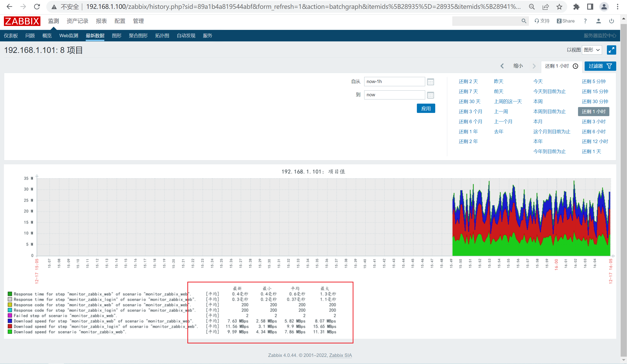Open the Chrome profile avatar

(x=604, y=7)
